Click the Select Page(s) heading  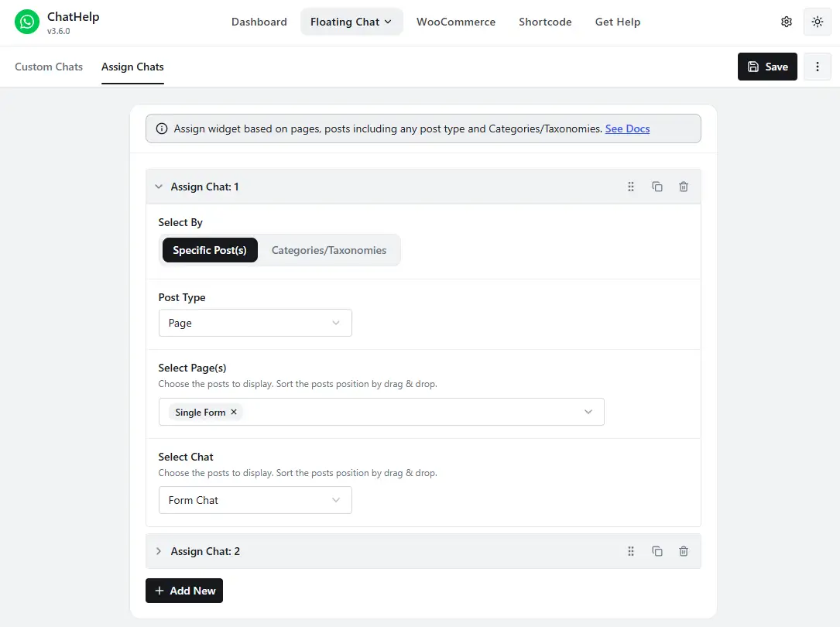(x=192, y=368)
